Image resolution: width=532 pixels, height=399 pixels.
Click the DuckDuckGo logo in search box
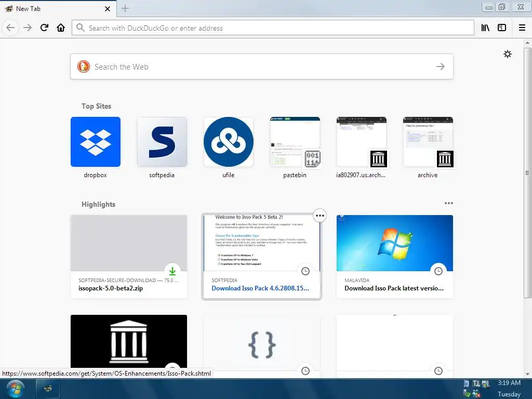pos(84,66)
